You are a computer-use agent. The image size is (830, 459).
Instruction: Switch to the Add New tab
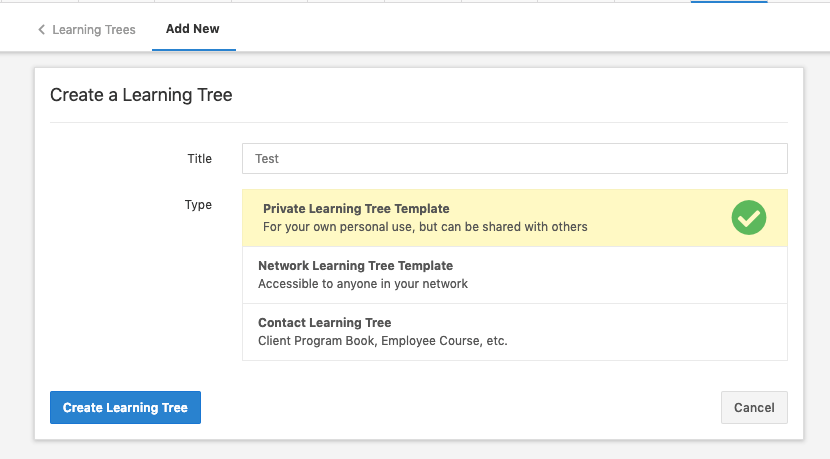[193, 29]
